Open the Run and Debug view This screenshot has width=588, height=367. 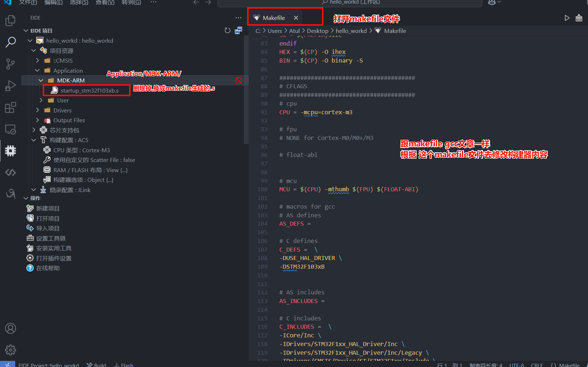[10, 86]
